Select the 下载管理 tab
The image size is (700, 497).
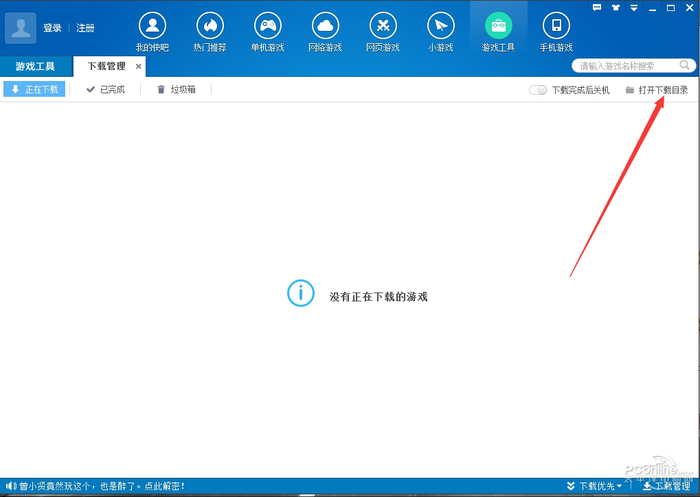point(107,67)
